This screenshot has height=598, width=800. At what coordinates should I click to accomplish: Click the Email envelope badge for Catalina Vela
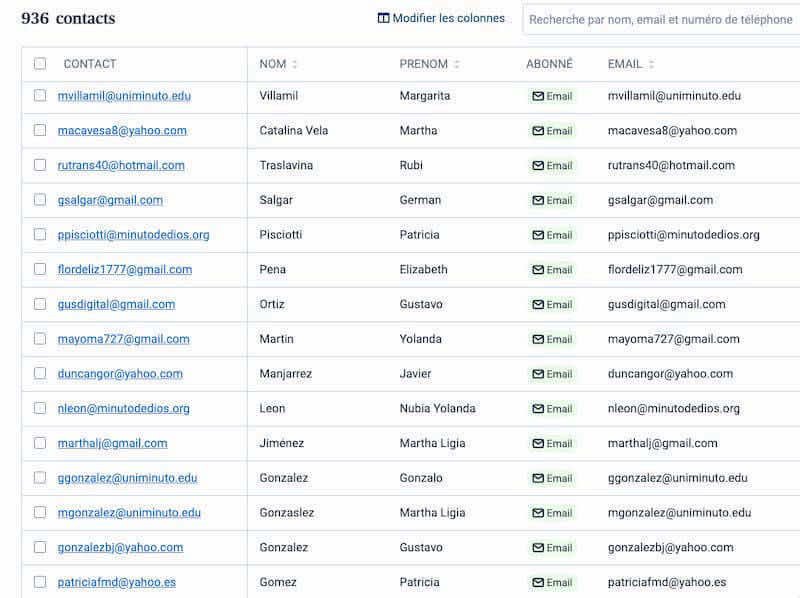[552, 131]
